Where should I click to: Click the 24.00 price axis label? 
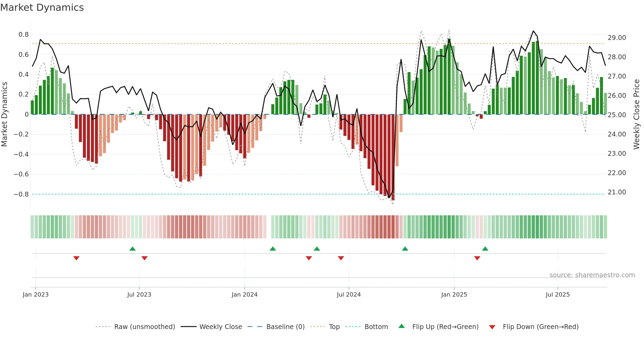[x=617, y=134]
